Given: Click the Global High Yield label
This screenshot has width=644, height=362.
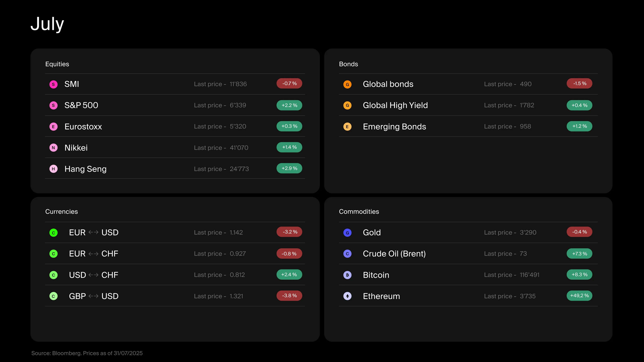Looking at the screenshot, I should pyautogui.click(x=395, y=105).
